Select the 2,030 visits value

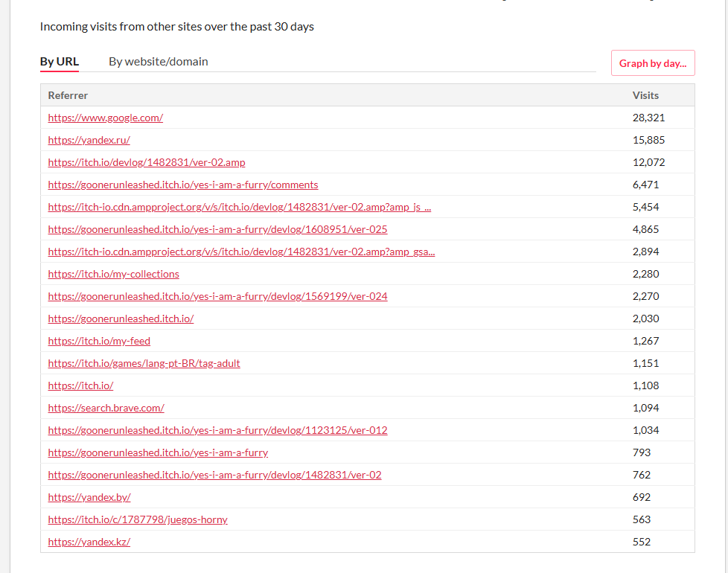(646, 318)
